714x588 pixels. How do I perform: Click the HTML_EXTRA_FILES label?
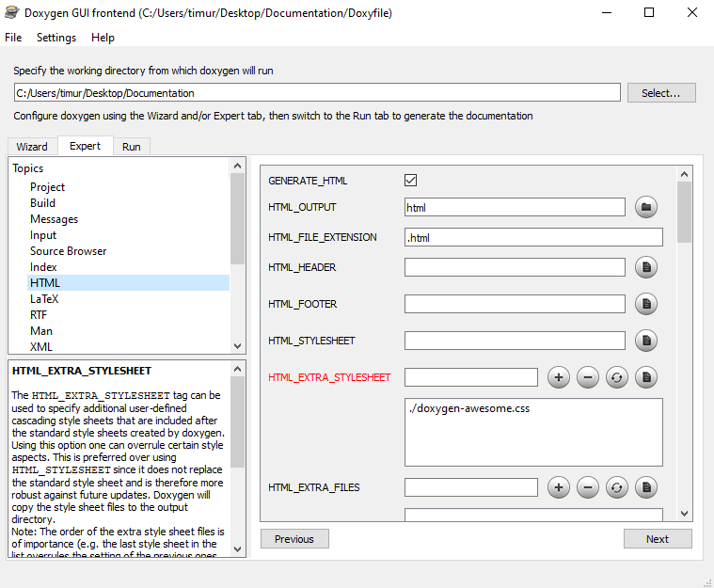coord(314,487)
